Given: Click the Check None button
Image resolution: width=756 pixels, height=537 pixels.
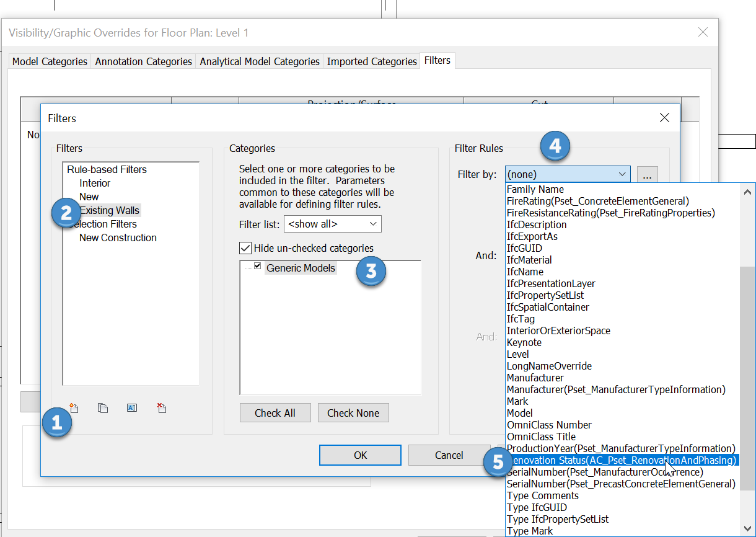Looking at the screenshot, I should (x=353, y=413).
